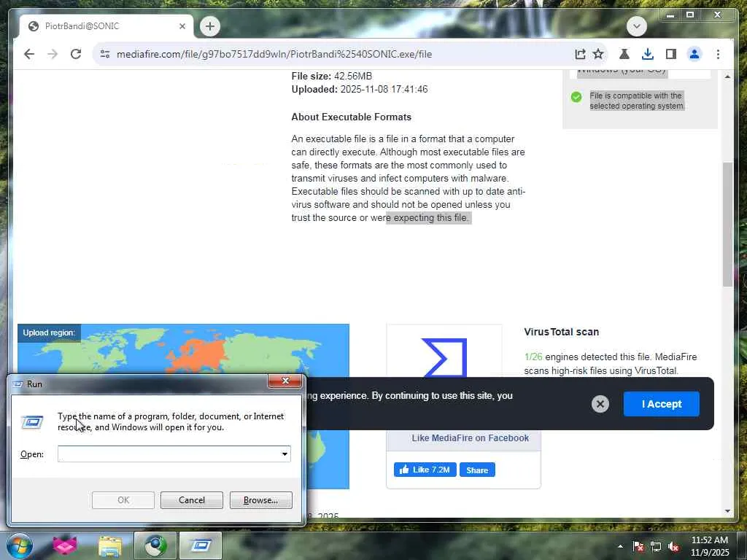Screen dimensions: 747x560
Task: Click page scrollbar up arrow
Action: pos(727,76)
